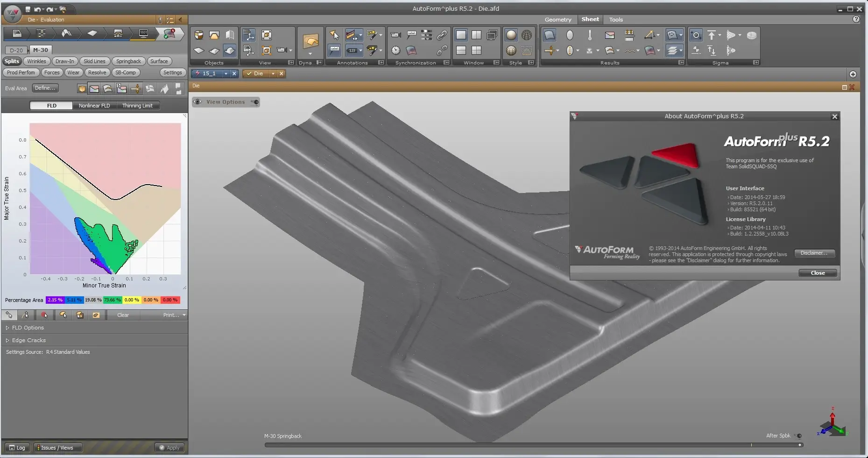Image resolution: width=868 pixels, height=458 pixels.
Task: Switch to the Sheet ribbon tab
Action: coord(590,20)
